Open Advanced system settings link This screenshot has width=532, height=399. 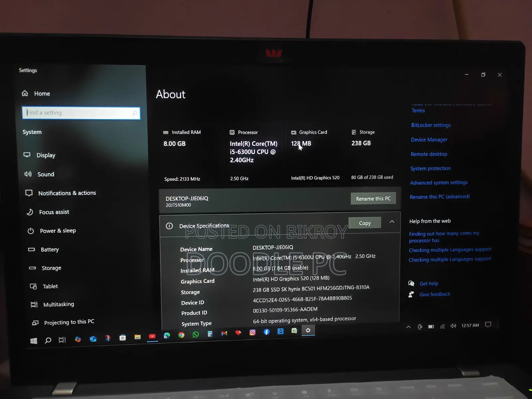tap(439, 183)
